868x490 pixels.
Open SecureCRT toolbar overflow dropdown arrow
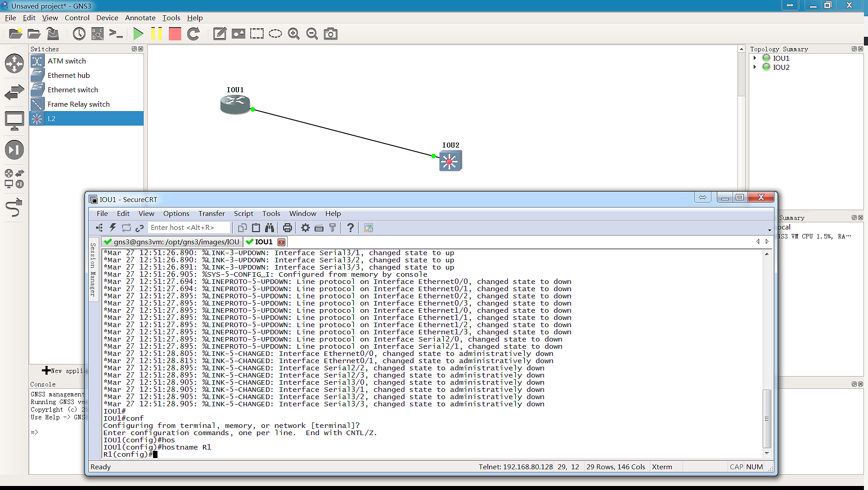point(769,230)
